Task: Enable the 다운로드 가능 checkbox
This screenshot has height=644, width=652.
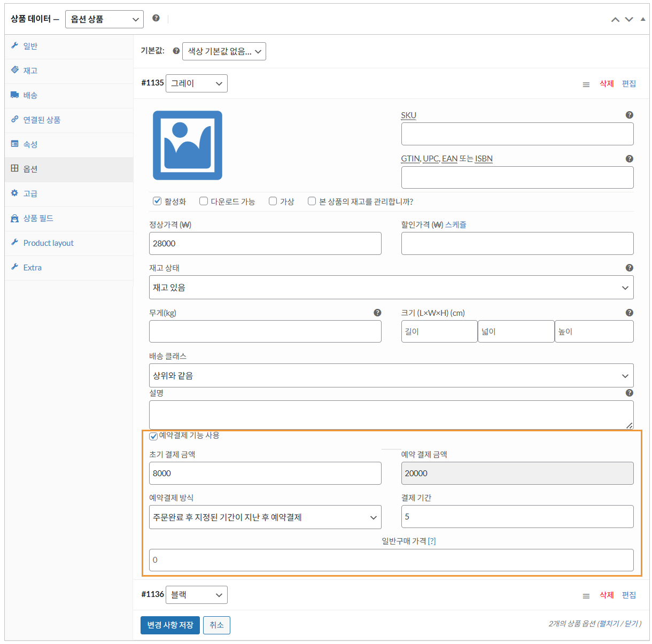Action: pyautogui.click(x=204, y=201)
